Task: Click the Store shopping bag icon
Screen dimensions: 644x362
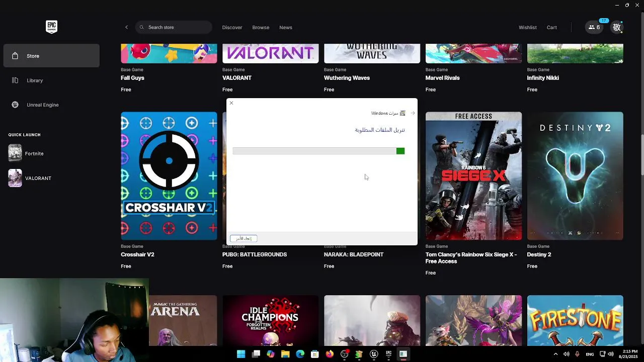Action: [15, 56]
